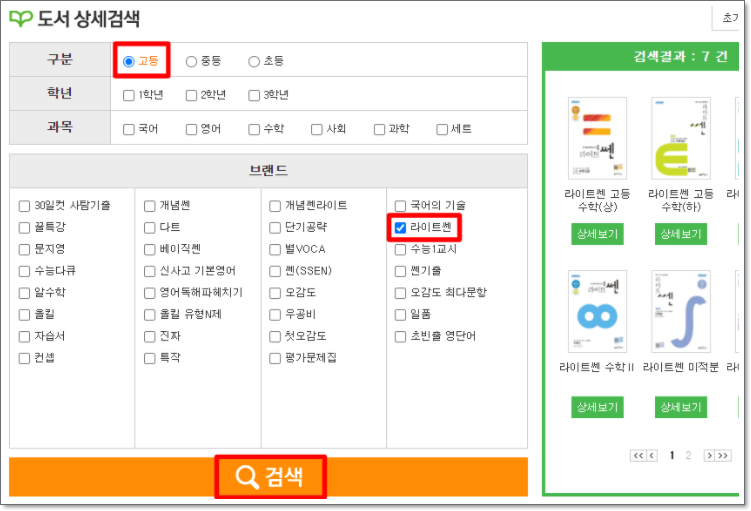Open 상세보기 for 라이트쎈 고등 수학(하)
The height and width of the screenshot is (511, 751).
681,234
